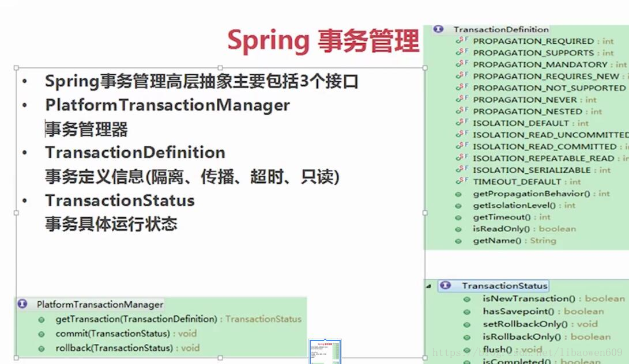Click the setRollbackOnly() method icon

(467, 324)
